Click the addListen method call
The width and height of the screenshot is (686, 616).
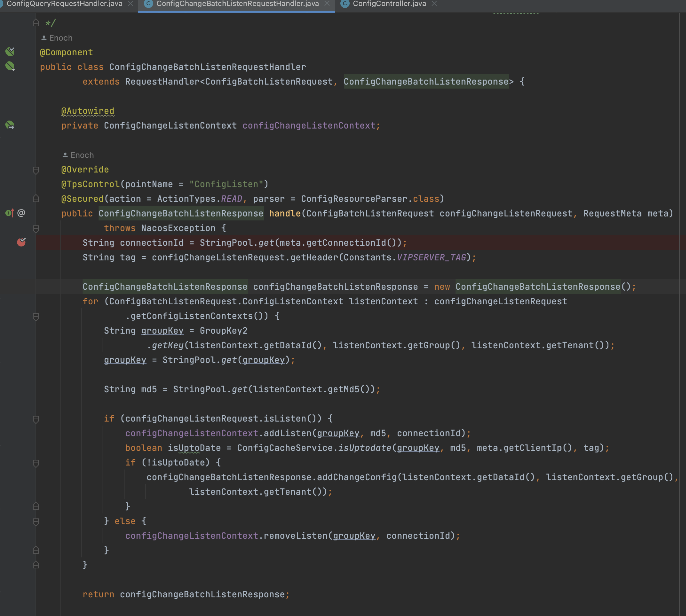click(287, 433)
